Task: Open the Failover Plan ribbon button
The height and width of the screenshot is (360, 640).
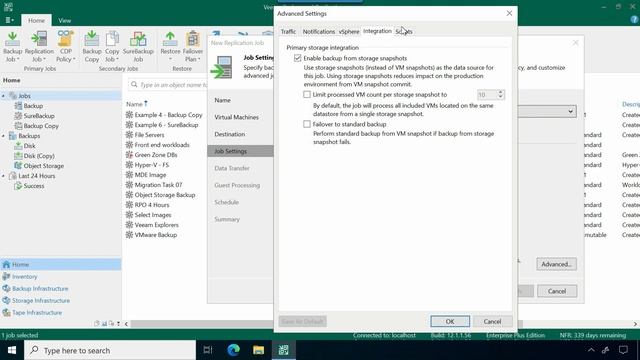Action: tap(193, 47)
